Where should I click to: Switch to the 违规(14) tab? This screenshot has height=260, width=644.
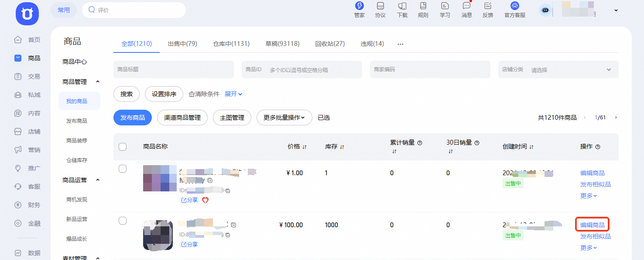coord(372,44)
